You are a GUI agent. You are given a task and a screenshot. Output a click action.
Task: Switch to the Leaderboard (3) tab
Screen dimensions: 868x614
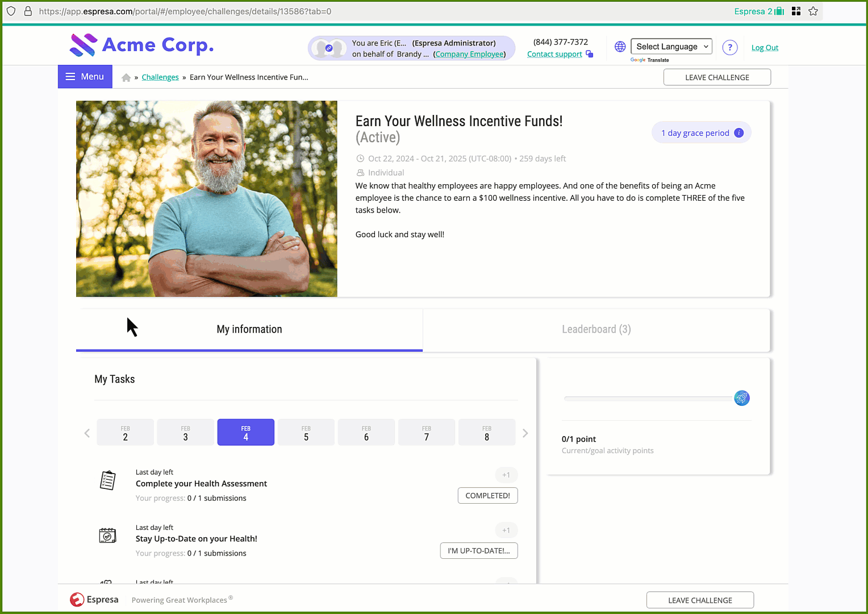596,330
